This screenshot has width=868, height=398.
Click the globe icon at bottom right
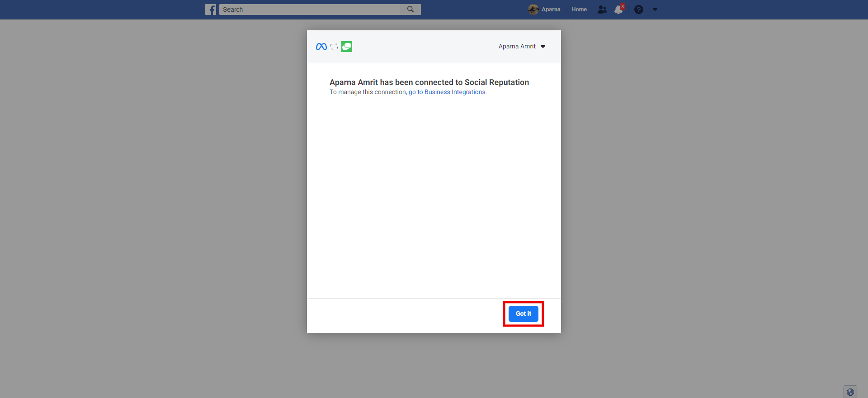pyautogui.click(x=850, y=392)
